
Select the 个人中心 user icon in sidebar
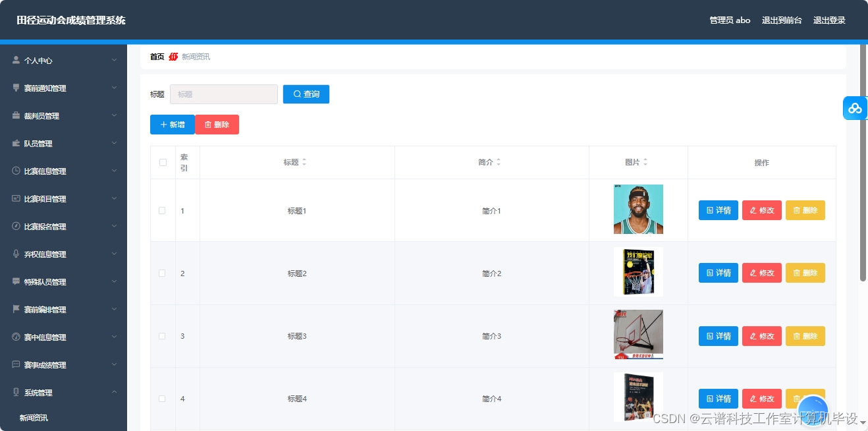point(14,59)
